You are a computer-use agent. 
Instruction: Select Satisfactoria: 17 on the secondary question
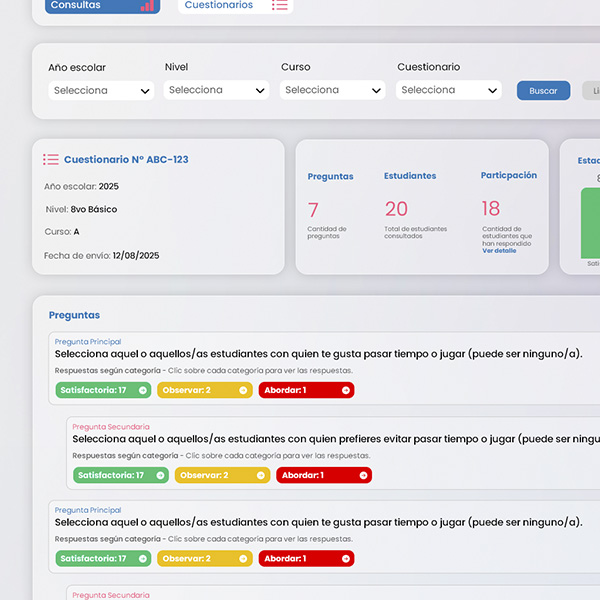click(x=110, y=476)
